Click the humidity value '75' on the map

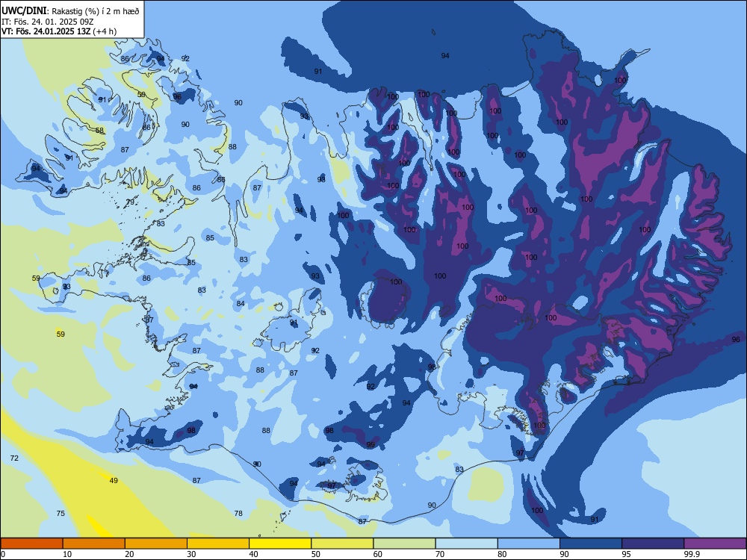(61, 514)
